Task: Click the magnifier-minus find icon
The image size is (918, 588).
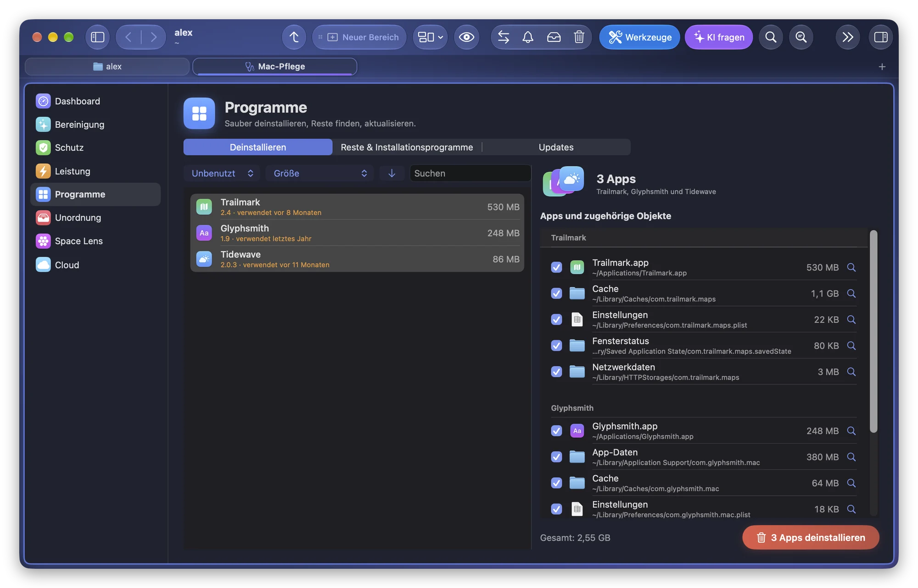Action: [x=801, y=37]
